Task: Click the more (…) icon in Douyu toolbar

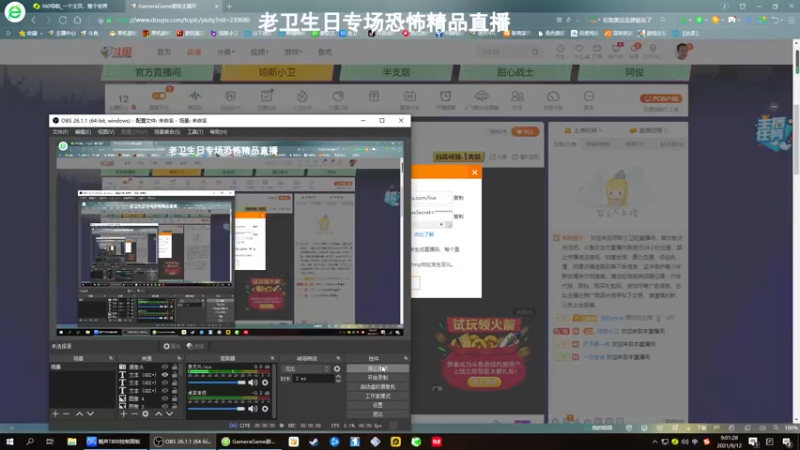Action: [x=589, y=98]
